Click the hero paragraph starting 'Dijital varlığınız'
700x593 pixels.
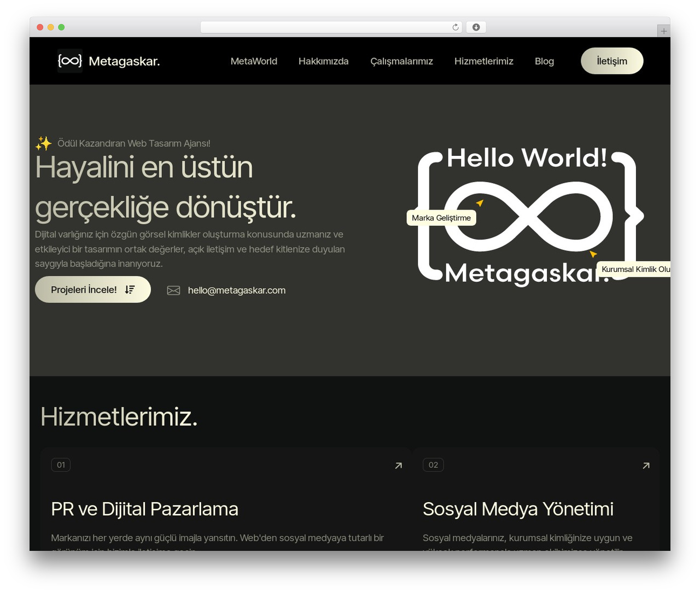coord(190,249)
